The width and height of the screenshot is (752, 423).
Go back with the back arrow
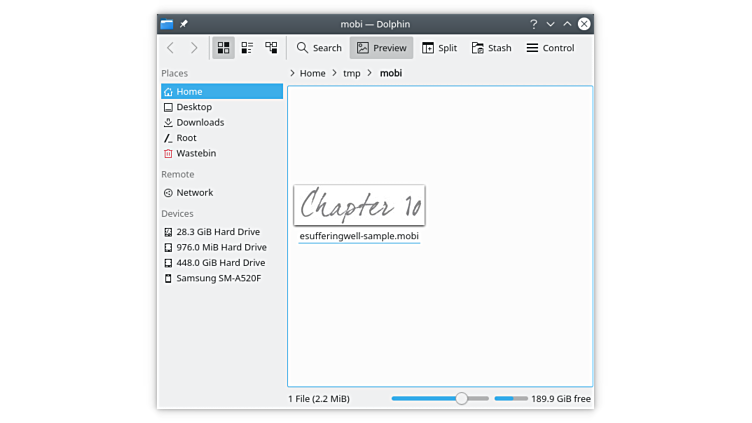tap(170, 48)
